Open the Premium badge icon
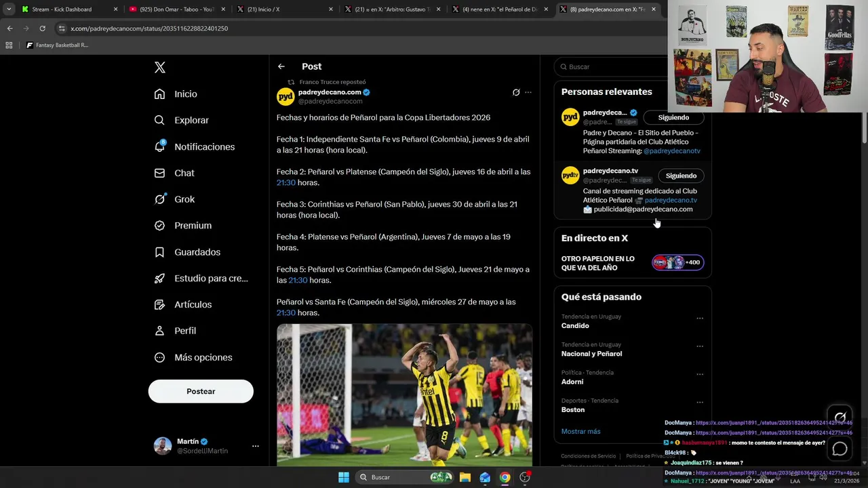The image size is (868, 488). pos(159,226)
